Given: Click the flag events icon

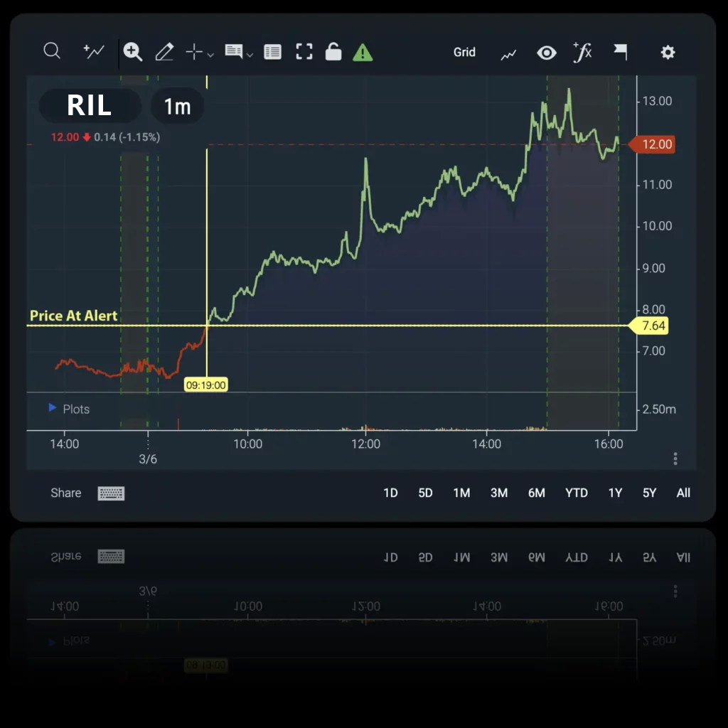Looking at the screenshot, I should coord(621,52).
